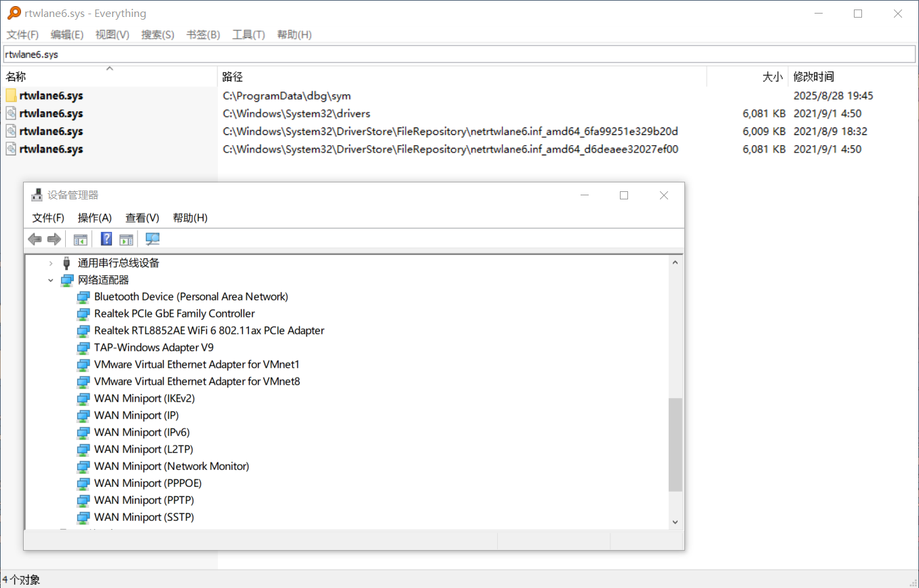The width and height of the screenshot is (919, 588).
Task: Click icon beside WAN Miniport (IPv6)
Action: click(83, 432)
